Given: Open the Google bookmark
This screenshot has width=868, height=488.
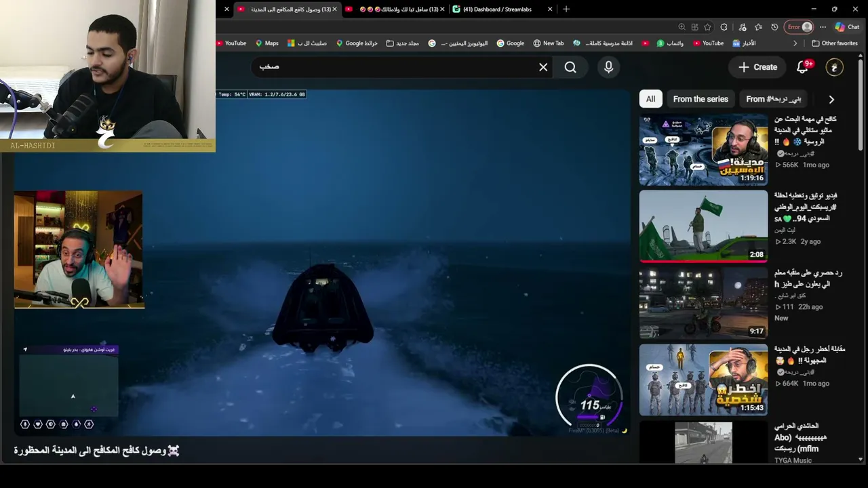Looking at the screenshot, I should click(511, 43).
